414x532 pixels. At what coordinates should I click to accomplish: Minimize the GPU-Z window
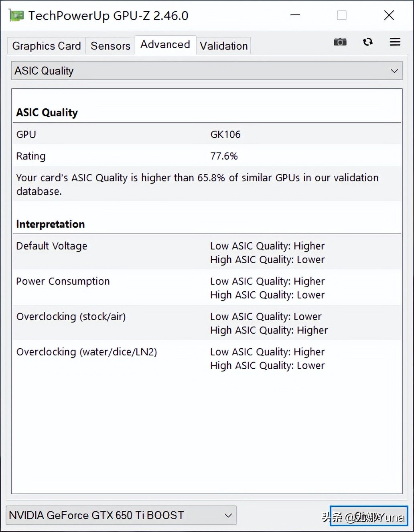[x=295, y=16]
